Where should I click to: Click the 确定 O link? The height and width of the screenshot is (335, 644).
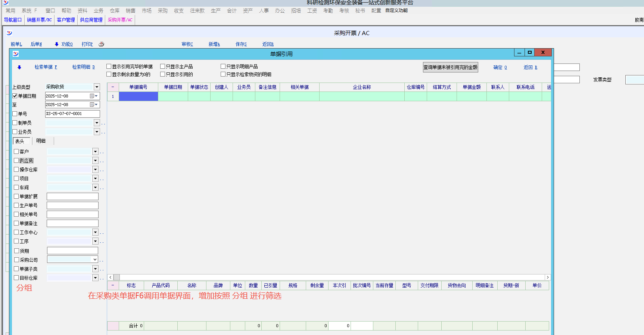tap(500, 68)
